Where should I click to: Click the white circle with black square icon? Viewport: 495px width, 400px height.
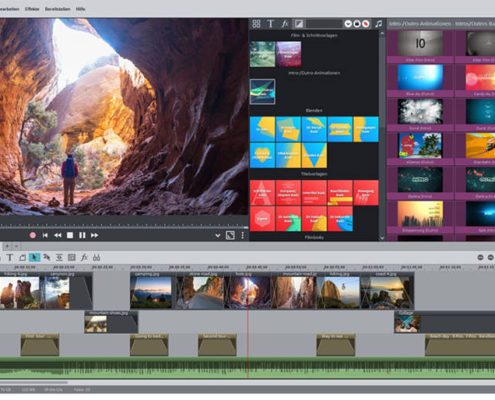pos(357,24)
